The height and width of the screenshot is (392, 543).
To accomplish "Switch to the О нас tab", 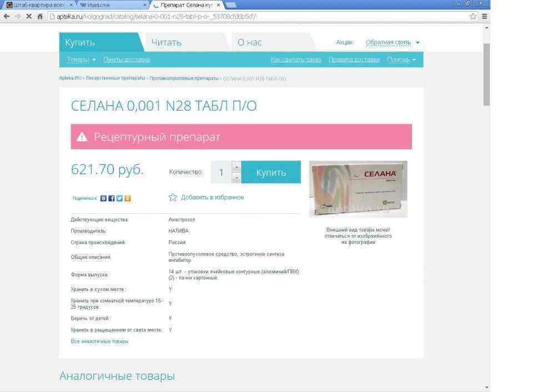I will tap(249, 43).
